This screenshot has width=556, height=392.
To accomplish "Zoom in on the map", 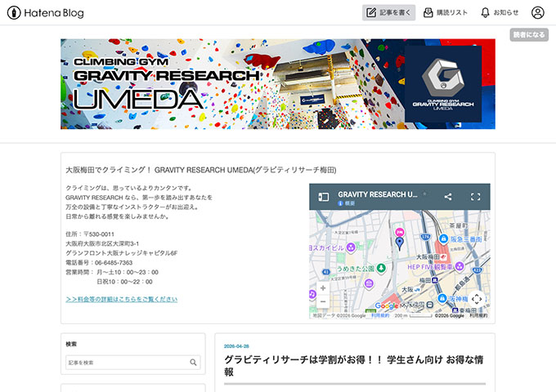I will click(323, 288).
